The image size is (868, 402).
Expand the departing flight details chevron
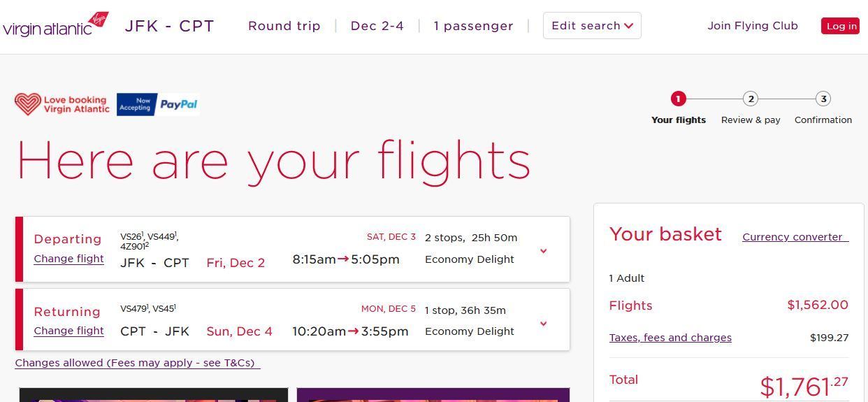tap(543, 251)
